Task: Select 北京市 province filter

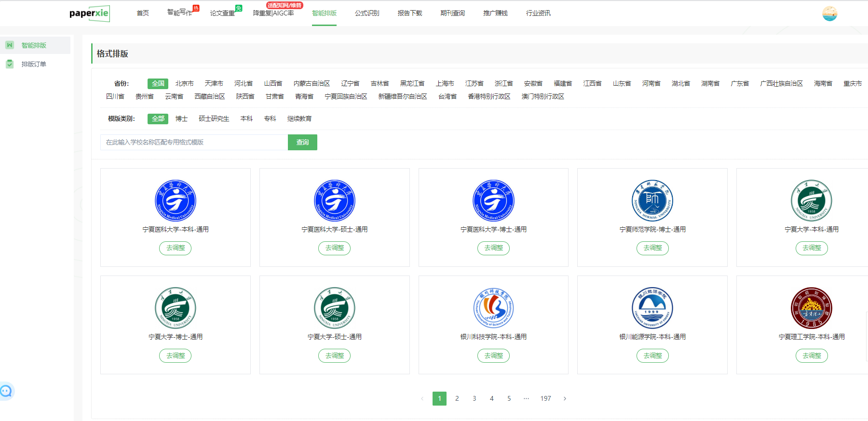Action: pyautogui.click(x=184, y=84)
